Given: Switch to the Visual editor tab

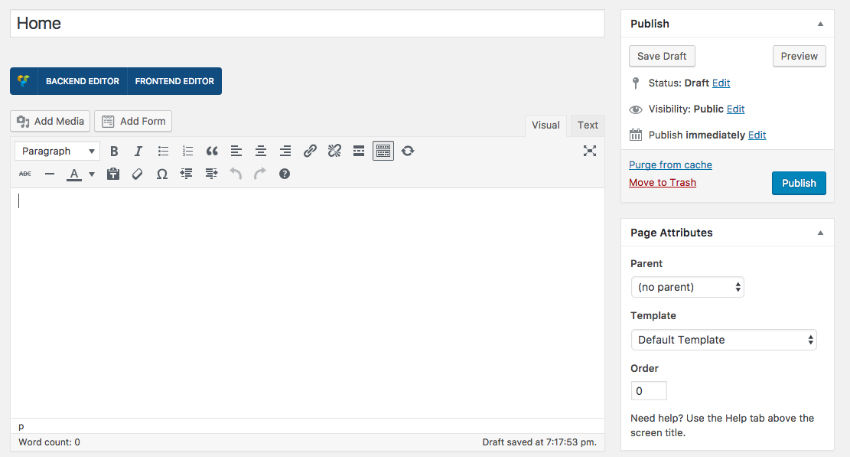Looking at the screenshot, I should (545, 125).
